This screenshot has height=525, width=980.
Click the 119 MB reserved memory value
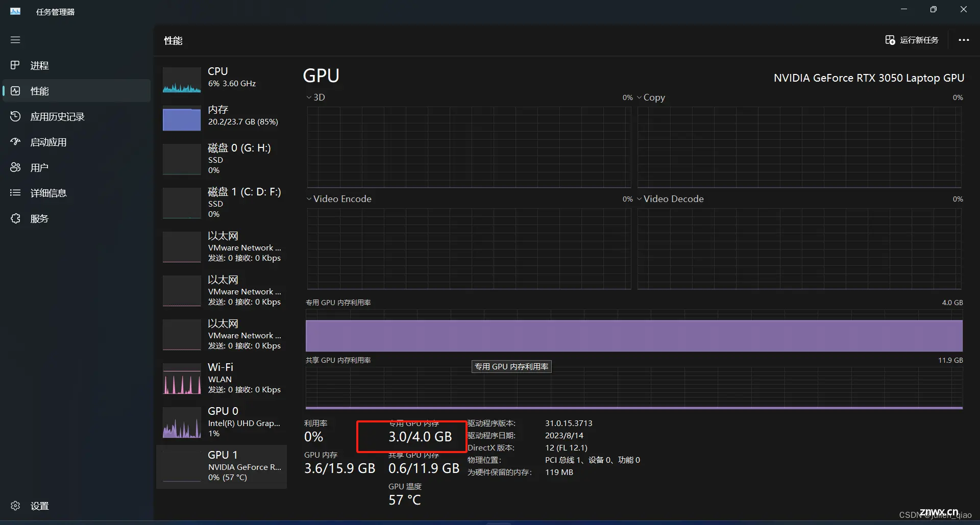559,472
